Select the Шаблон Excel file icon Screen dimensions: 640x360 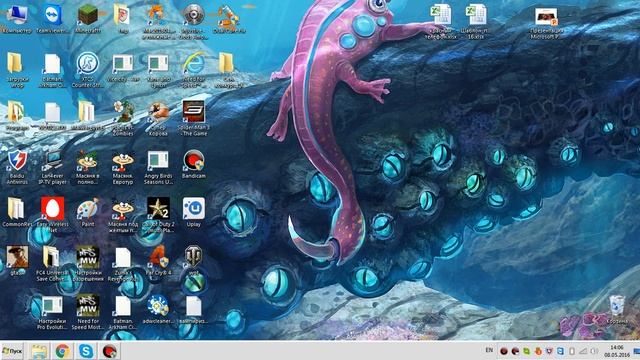(x=476, y=21)
